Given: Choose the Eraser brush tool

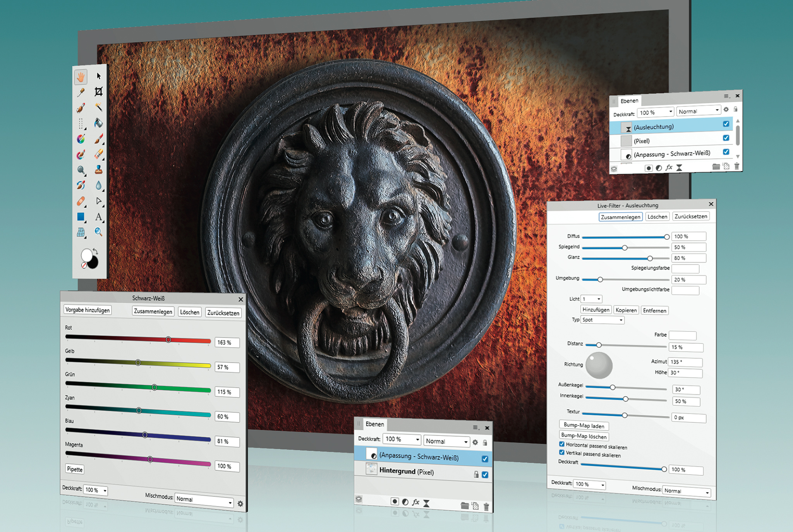Looking at the screenshot, I should tap(98, 154).
